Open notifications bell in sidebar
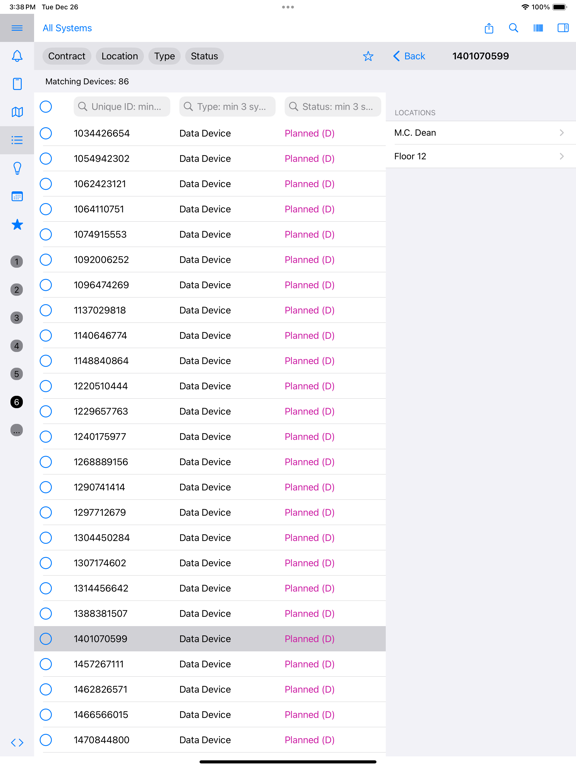Viewport: 576px width, 768px height. (17, 56)
